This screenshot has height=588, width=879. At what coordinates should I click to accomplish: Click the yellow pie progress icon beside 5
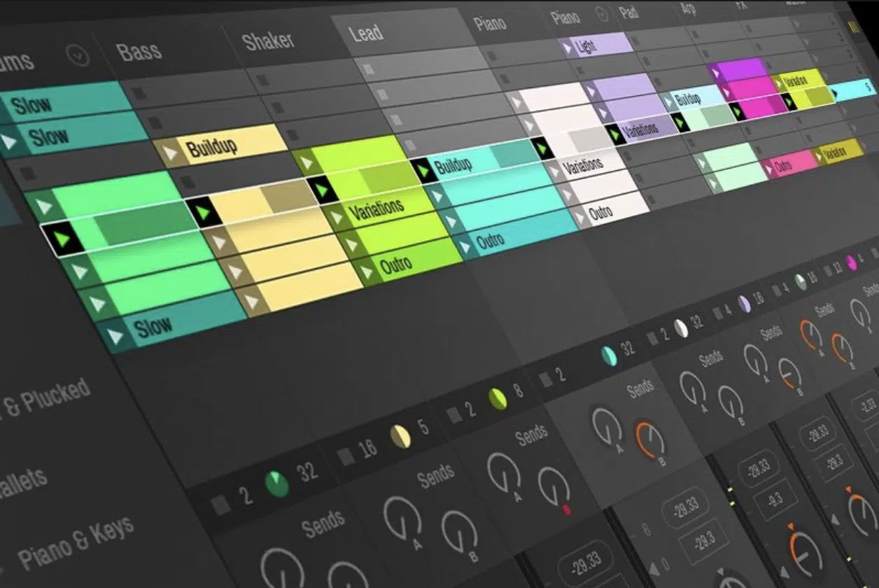(x=400, y=437)
